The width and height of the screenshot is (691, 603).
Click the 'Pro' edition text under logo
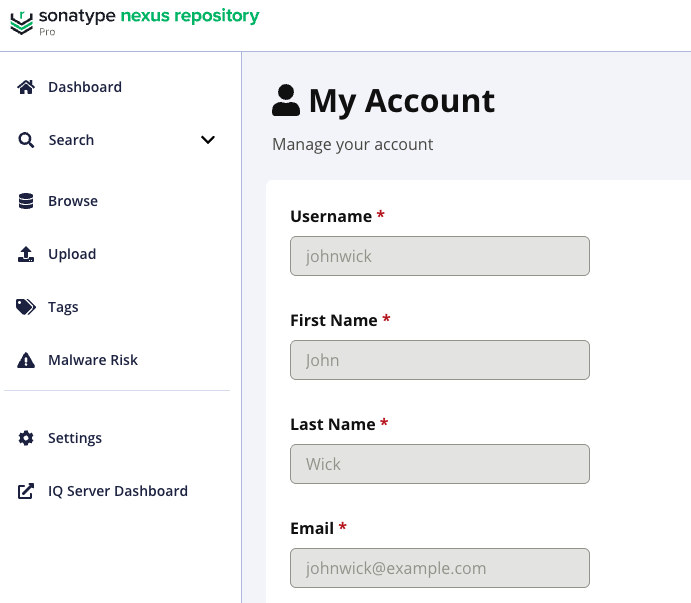tap(47, 32)
